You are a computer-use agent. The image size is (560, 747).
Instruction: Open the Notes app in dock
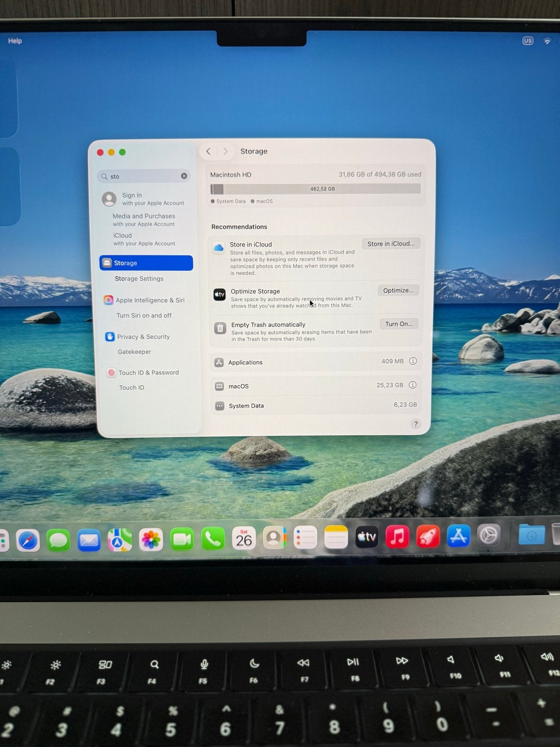coord(336,537)
